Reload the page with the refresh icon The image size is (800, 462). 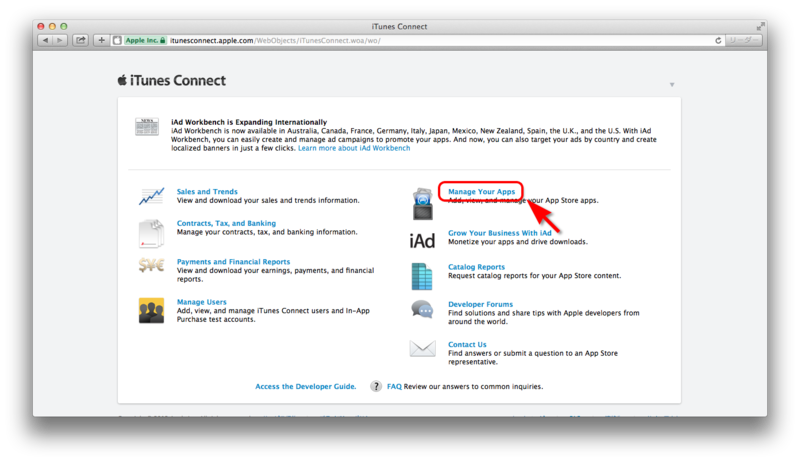pos(718,40)
